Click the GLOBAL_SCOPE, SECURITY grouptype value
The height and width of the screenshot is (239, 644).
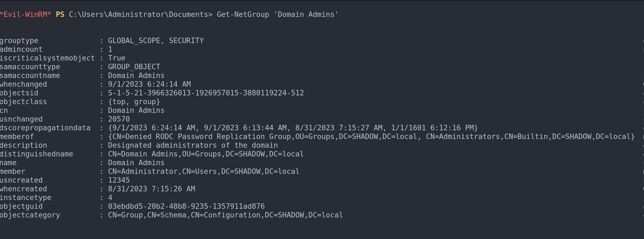(156, 41)
